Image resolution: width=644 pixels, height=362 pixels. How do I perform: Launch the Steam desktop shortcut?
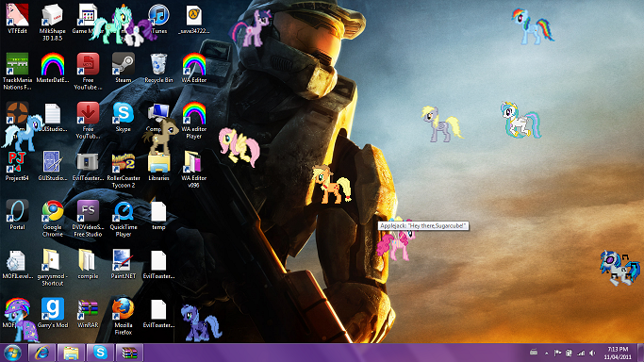(x=124, y=63)
